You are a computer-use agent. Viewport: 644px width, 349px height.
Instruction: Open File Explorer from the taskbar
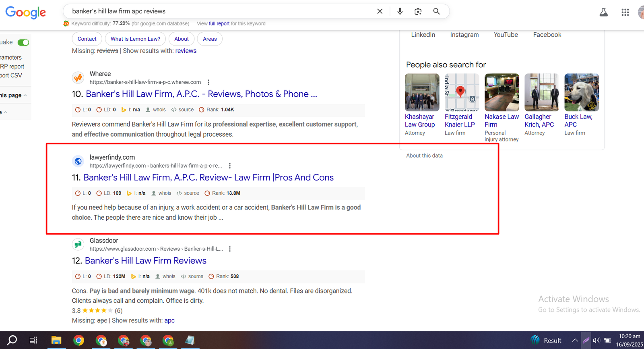(56, 341)
